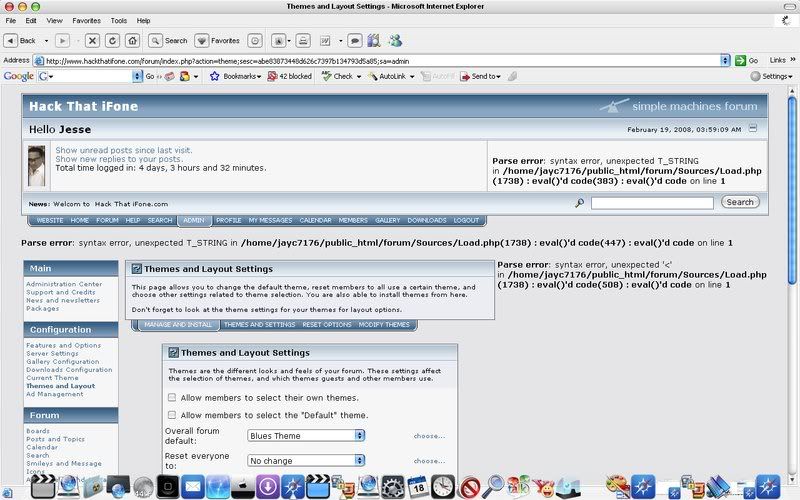Open Ad Management sidebar link

tap(55, 394)
